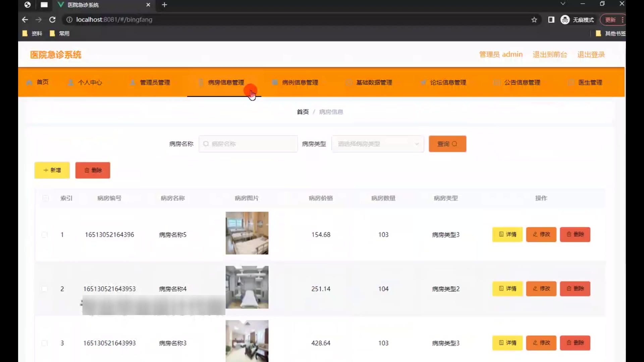Open a new browser tab
The height and width of the screenshot is (362, 644).
pos(164,5)
